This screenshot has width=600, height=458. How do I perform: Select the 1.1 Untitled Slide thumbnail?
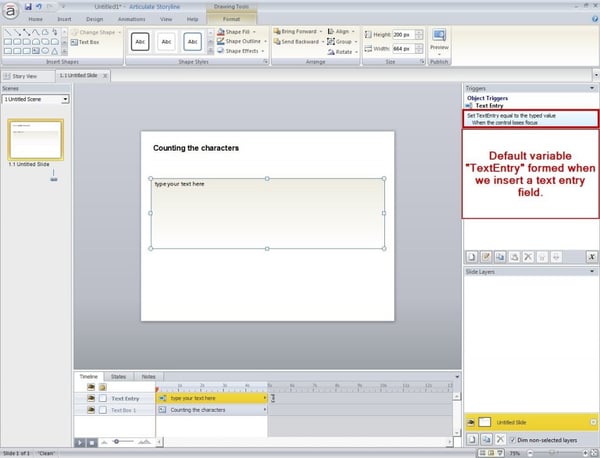(36, 140)
